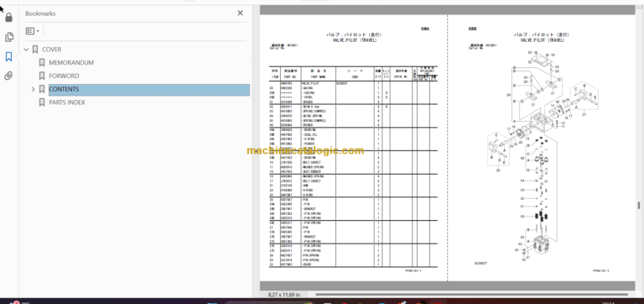Expand the CONTENTS bookmark arrow
This screenshot has width=644, height=304.
pos(34,89)
